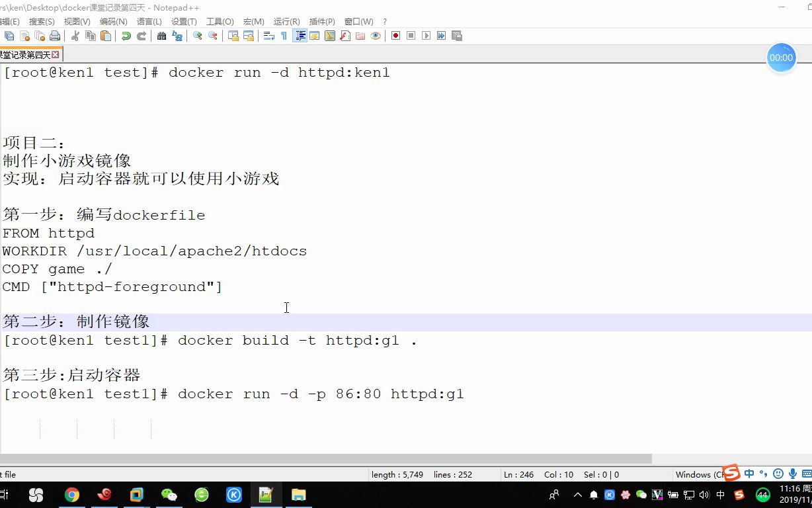Toggle Word Wrap in the toolbar
The image size is (812, 508).
268,36
